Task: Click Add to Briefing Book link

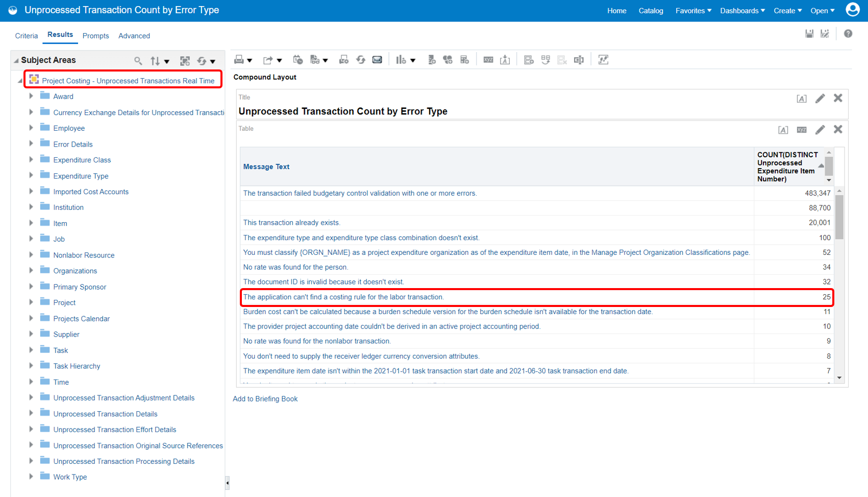Action: coord(265,399)
